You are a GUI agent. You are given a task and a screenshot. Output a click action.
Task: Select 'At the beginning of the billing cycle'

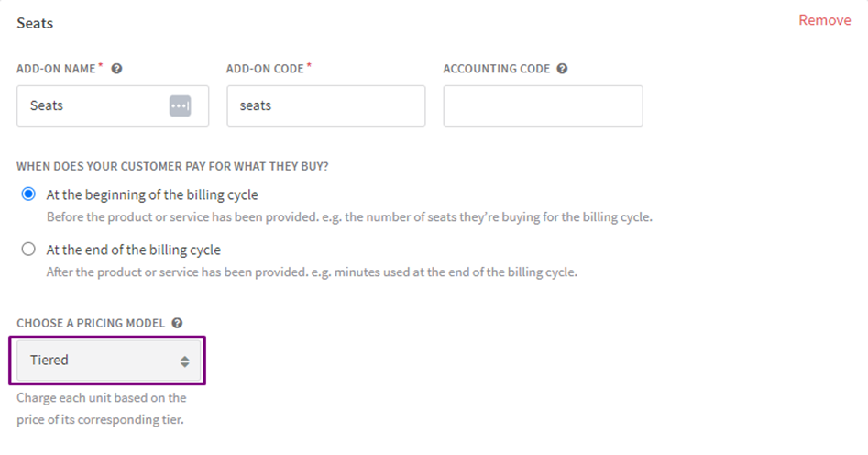pos(28,194)
